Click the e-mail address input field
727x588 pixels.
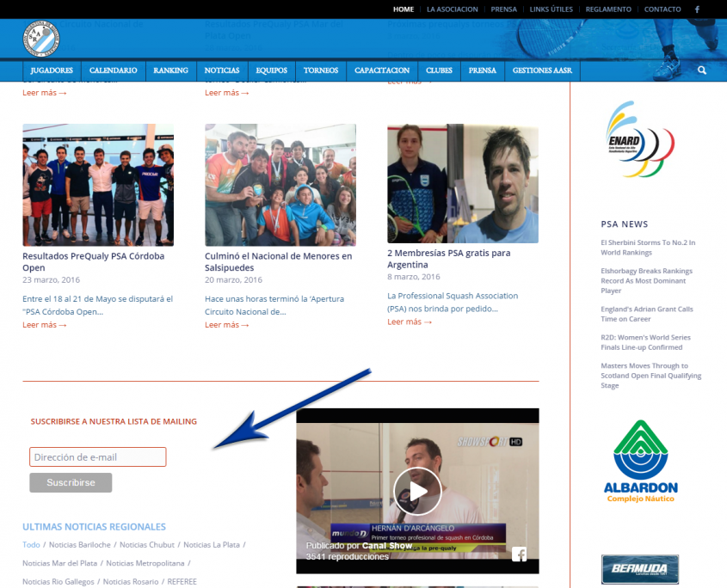[98, 456]
